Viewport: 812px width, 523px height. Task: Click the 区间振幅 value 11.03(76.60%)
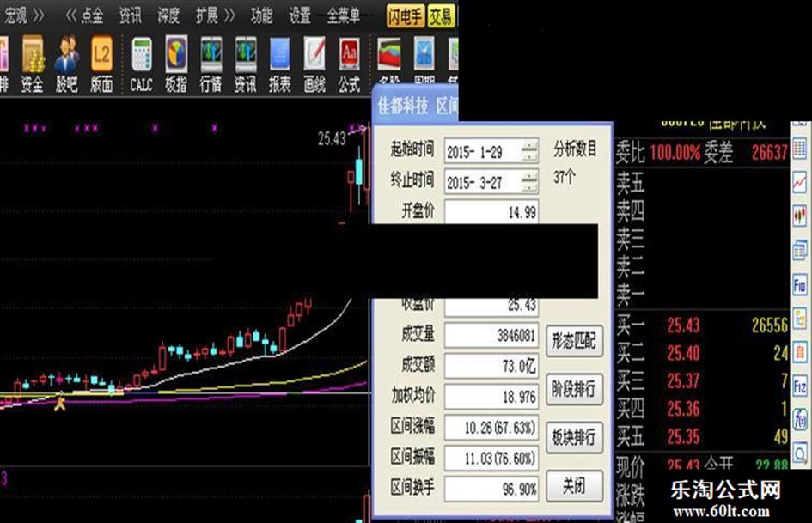pyautogui.click(x=491, y=458)
